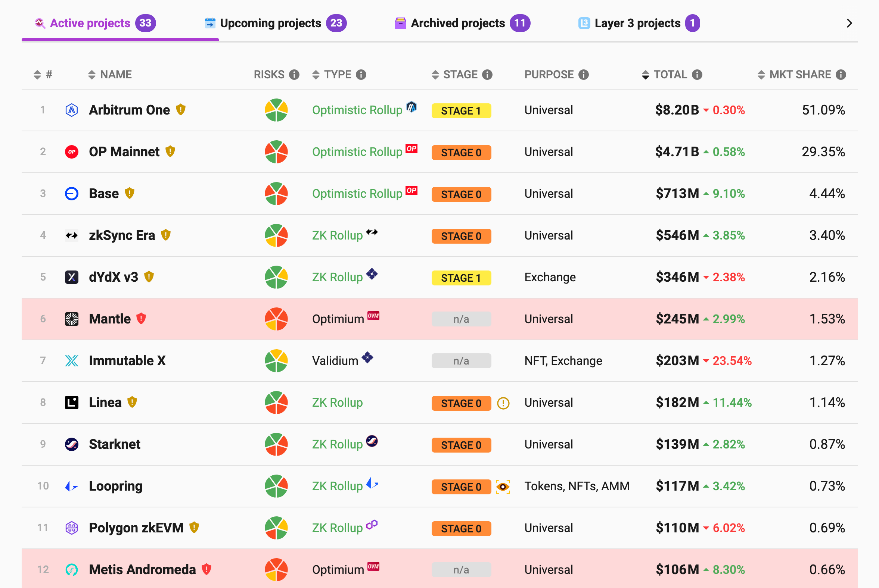Click $8.20B total value
879x588 pixels.
click(x=677, y=110)
